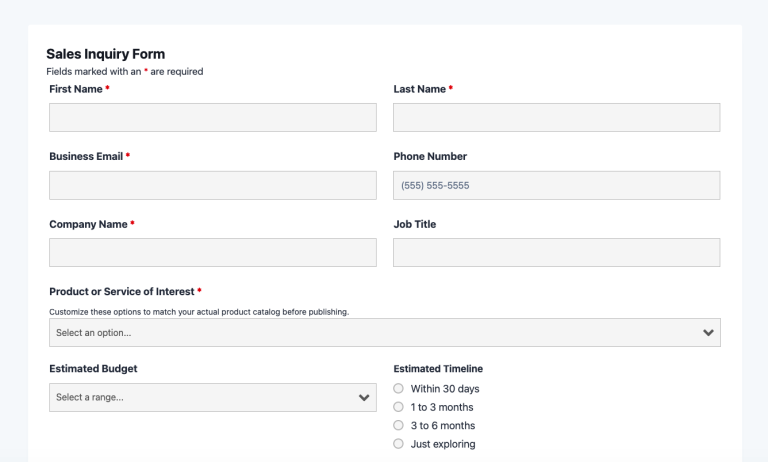Click the First Name input field
The height and width of the screenshot is (462, 768).
tap(213, 117)
